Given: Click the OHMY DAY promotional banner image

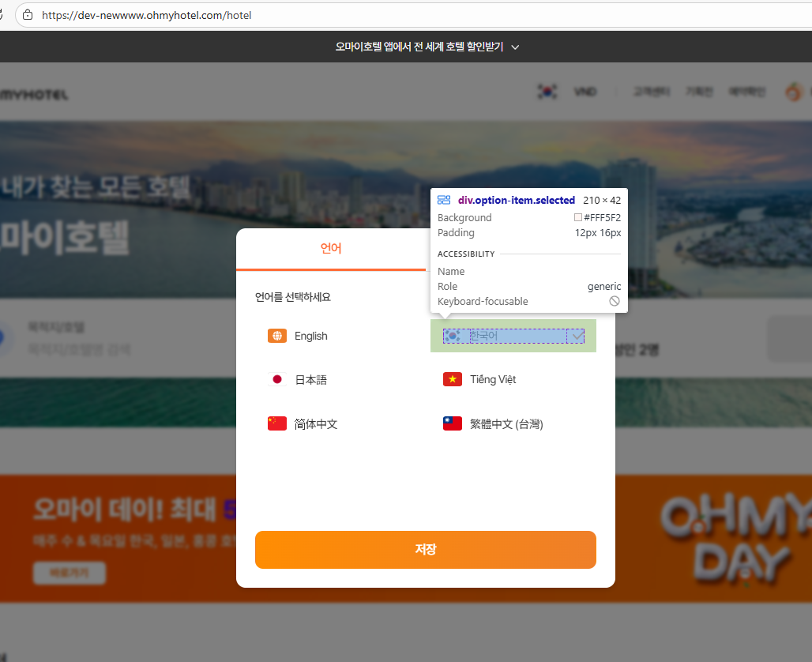Looking at the screenshot, I should (x=735, y=539).
